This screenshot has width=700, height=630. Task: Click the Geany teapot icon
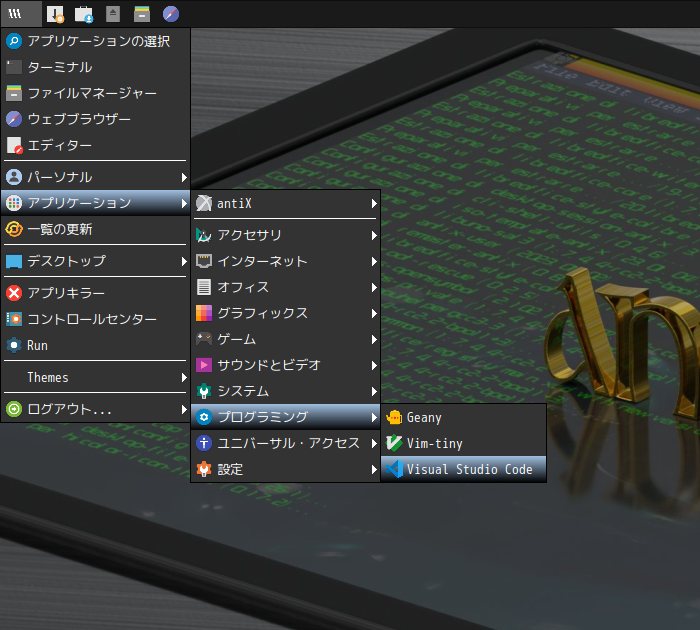(x=394, y=417)
